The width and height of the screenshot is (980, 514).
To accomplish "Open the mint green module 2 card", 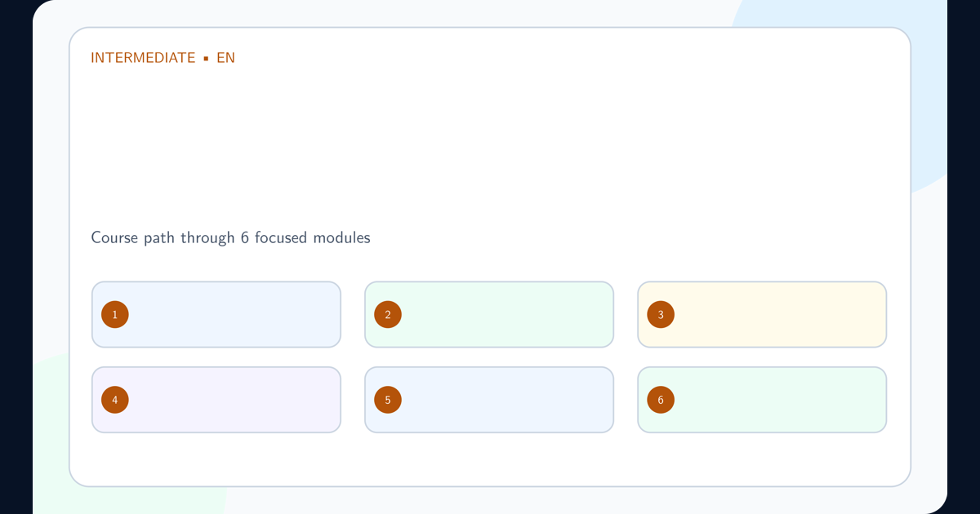I will 489,315.
